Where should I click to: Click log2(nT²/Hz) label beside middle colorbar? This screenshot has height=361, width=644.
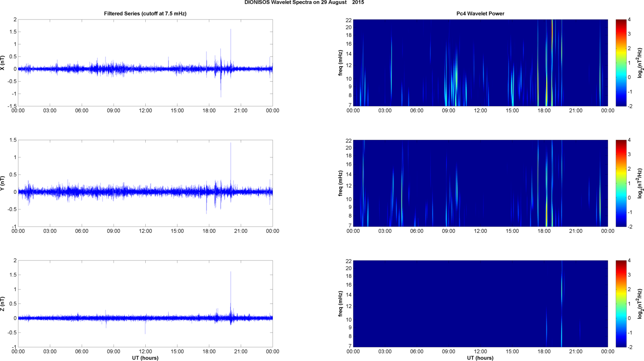pos(641,183)
